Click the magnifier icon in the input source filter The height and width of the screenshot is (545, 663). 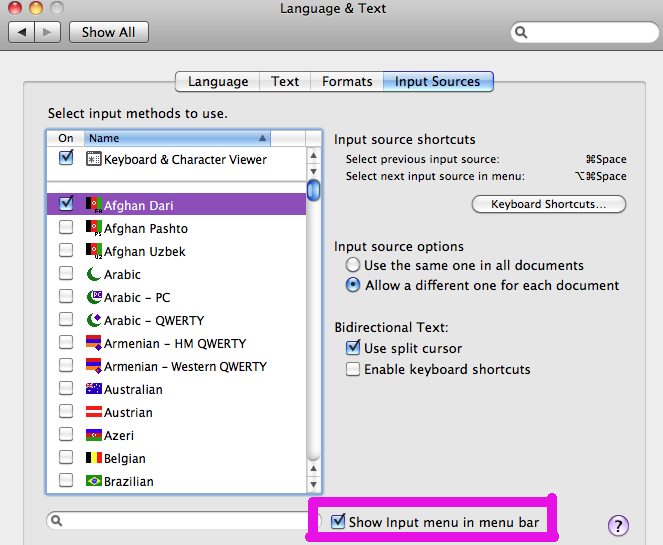tap(57, 520)
